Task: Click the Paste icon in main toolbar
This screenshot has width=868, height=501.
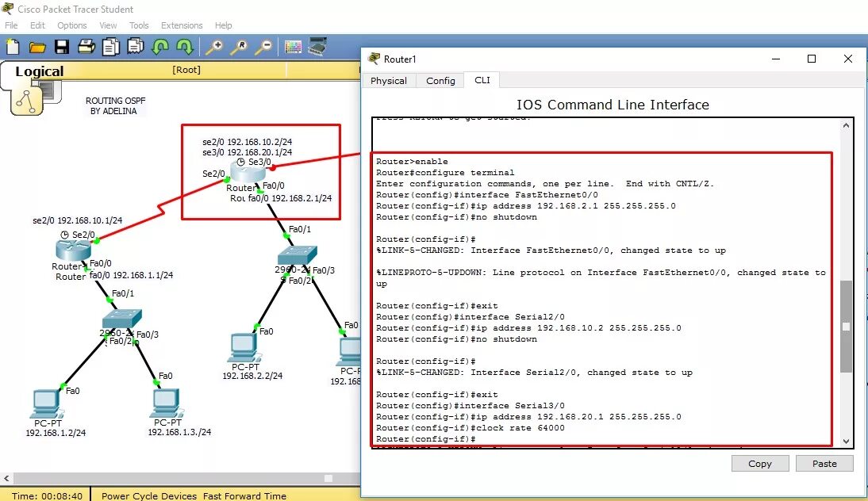Action: 135,47
